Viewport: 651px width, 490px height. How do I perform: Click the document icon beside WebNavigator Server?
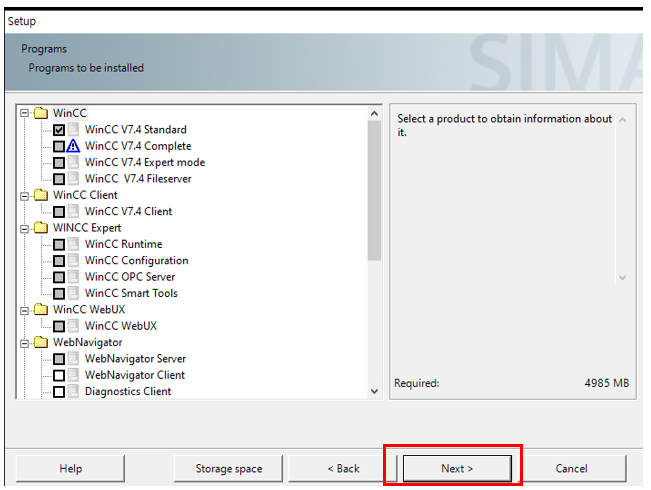pos(73,358)
